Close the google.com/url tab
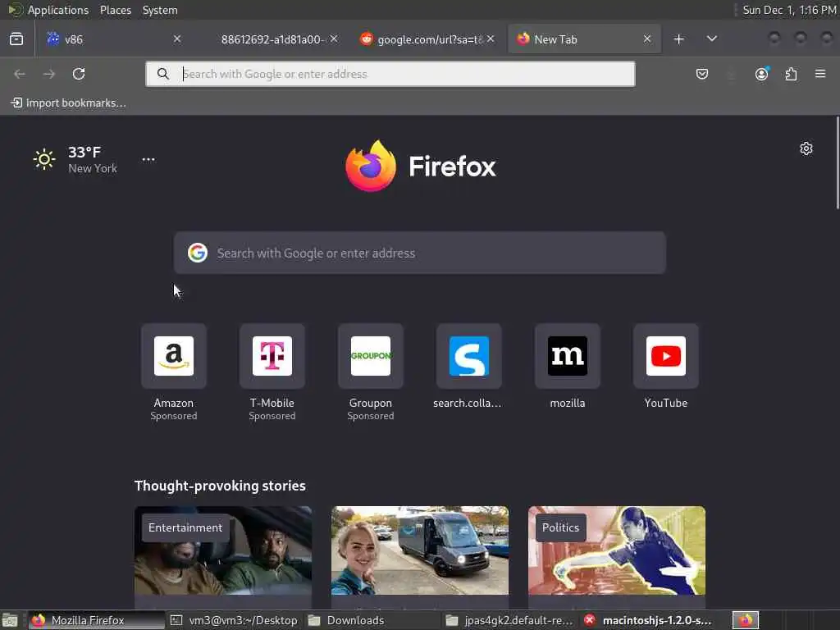840x630 pixels. 491,39
